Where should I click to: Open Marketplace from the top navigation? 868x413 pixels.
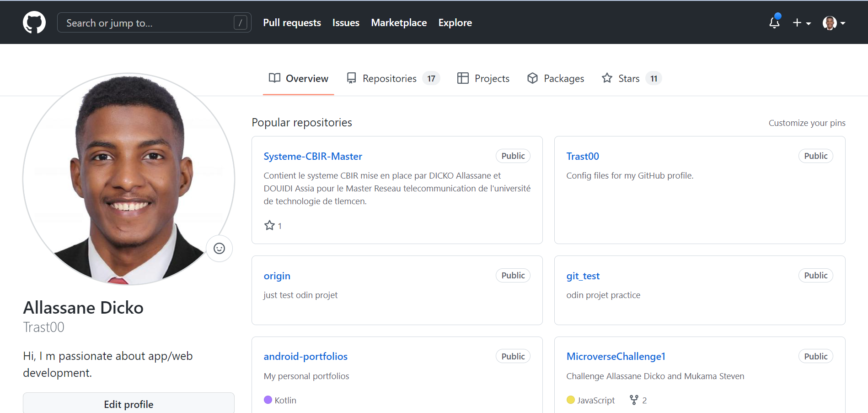click(398, 22)
